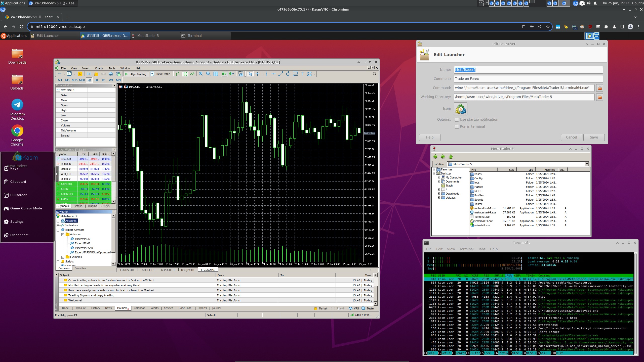Switch chart to line chart icon
This screenshot has width=644, height=362.
click(192, 74)
